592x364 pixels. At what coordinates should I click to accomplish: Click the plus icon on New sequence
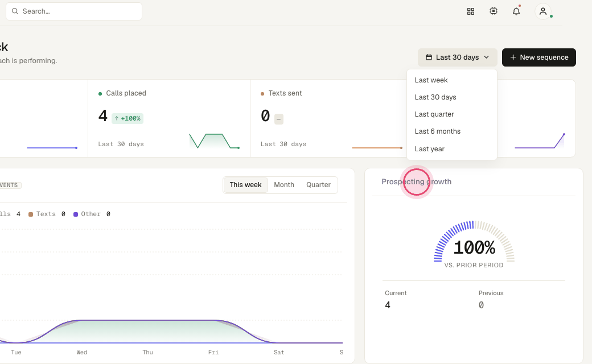[513, 57]
